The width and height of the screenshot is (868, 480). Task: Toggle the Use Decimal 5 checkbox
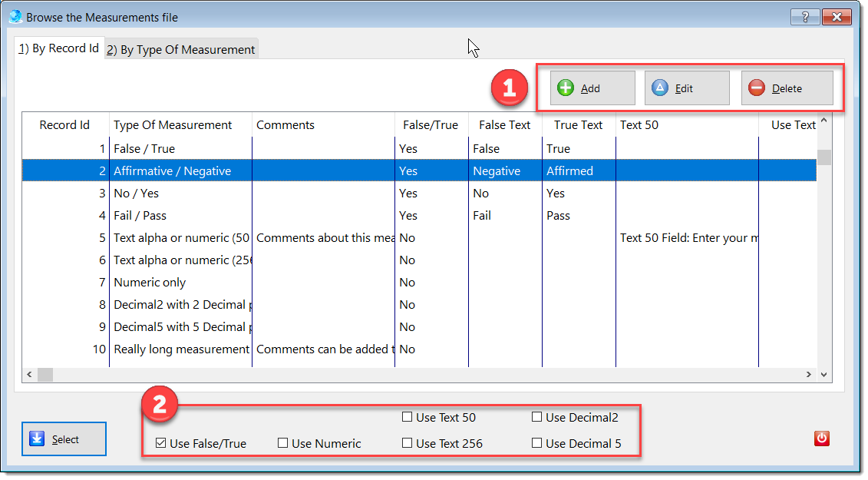(x=537, y=443)
